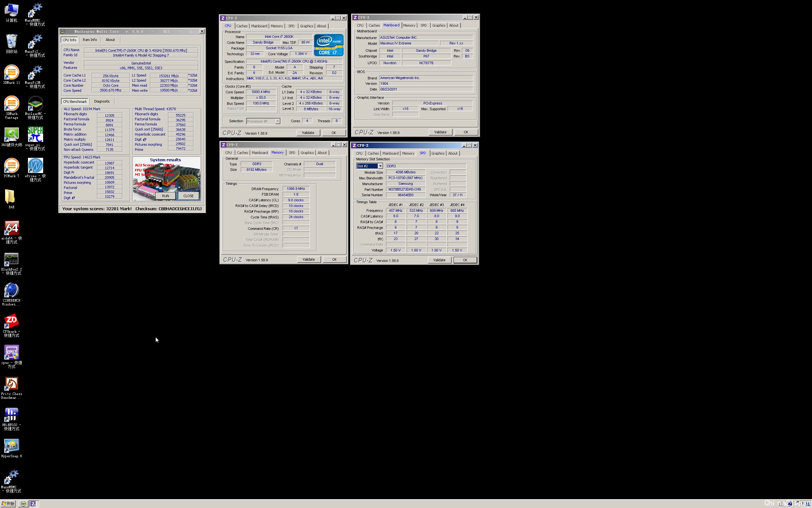Launch super_pi desktop shortcut

point(35,138)
